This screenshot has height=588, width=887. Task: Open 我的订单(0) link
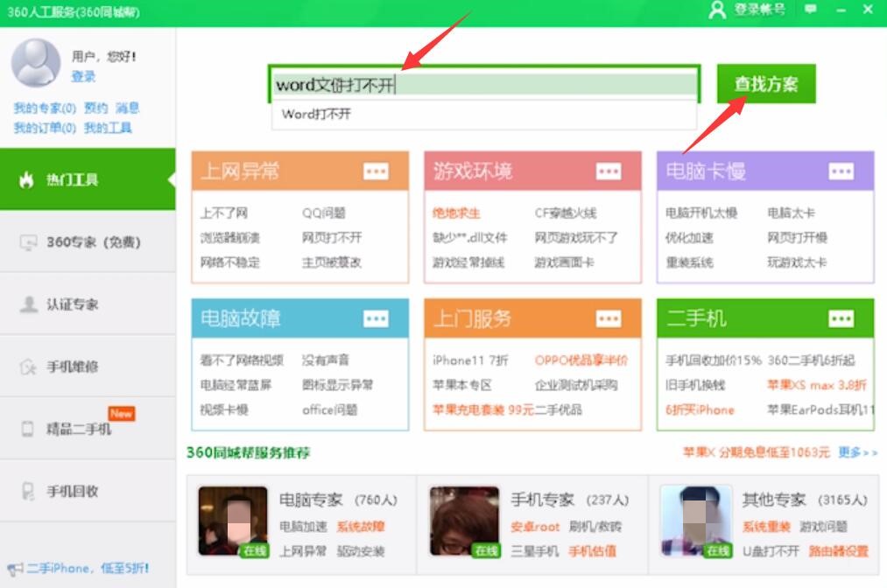coord(45,128)
